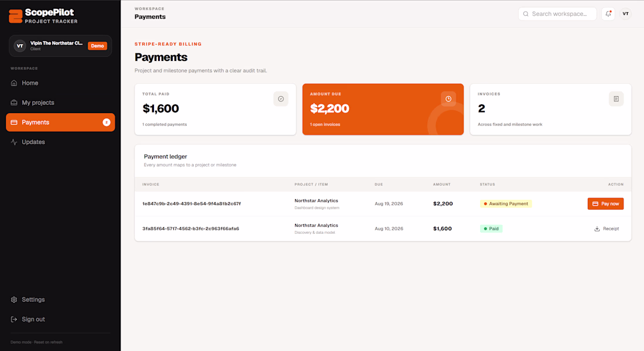Click the $1,600 amount in ledger
This screenshot has width=644, height=351.
click(x=443, y=229)
